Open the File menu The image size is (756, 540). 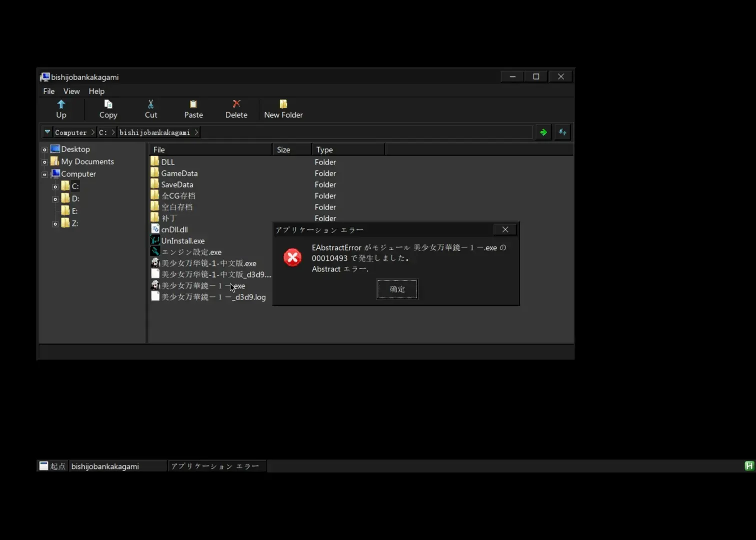pyautogui.click(x=49, y=91)
